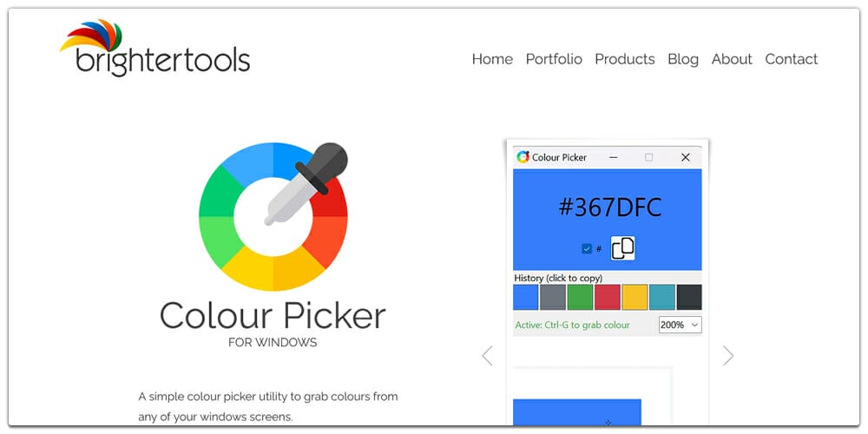Show previous carousel slide with left arrow
Viewport: 868px width, 434px height.
[x=487, y=356]
